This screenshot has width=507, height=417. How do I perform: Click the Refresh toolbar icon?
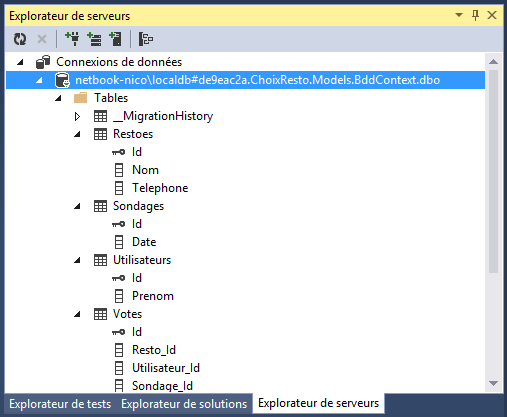(x=20, y=39)
